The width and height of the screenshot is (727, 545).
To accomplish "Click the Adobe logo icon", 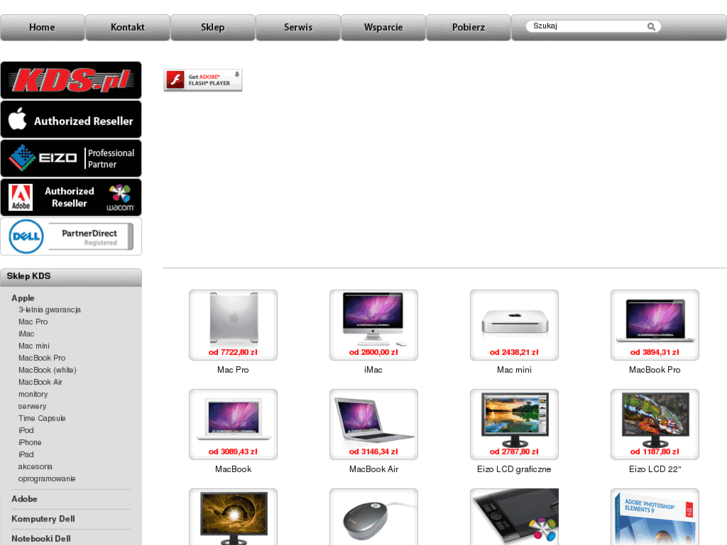I will point(21,198).
